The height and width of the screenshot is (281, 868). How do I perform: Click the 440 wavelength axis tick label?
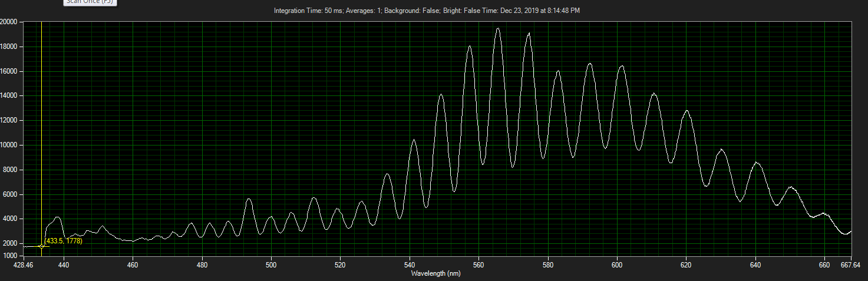pos(64,266)
